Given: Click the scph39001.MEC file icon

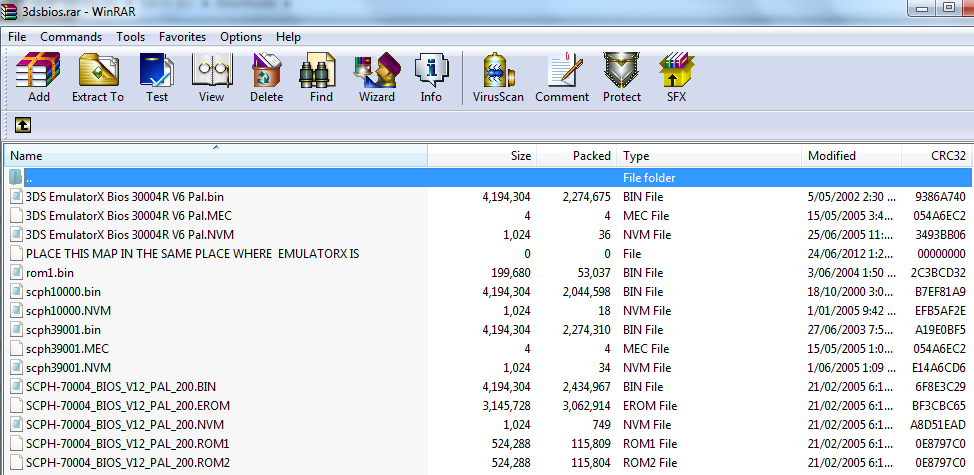Looking at the screenshot, I should [x=16, y=349].
